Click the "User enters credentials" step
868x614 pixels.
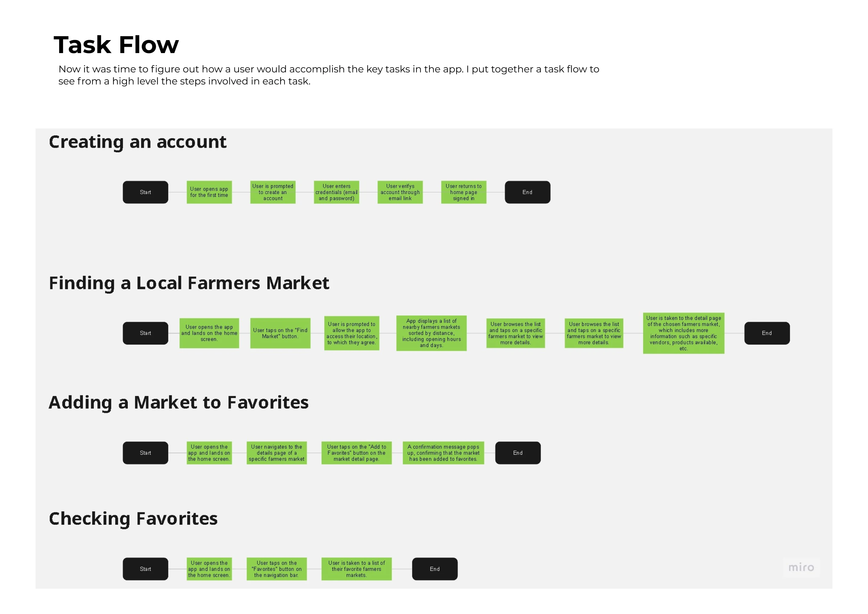coord(336,192)
